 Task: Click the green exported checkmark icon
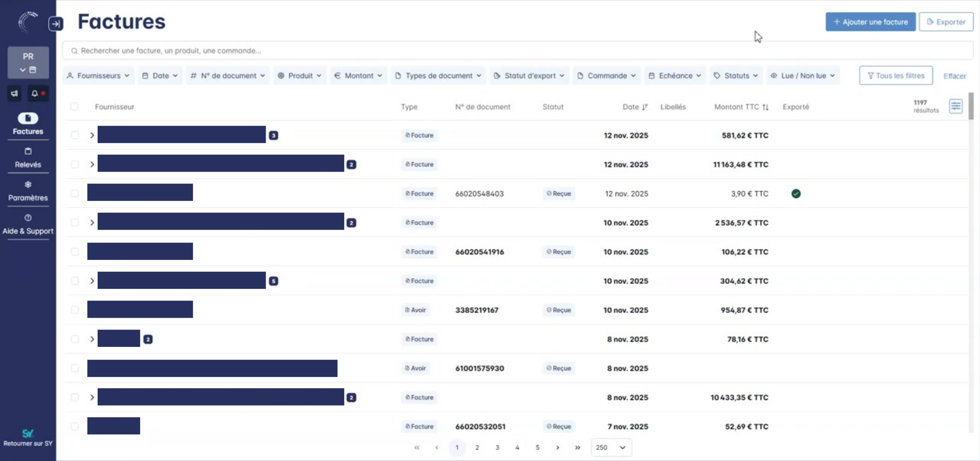tap(796, 194)
